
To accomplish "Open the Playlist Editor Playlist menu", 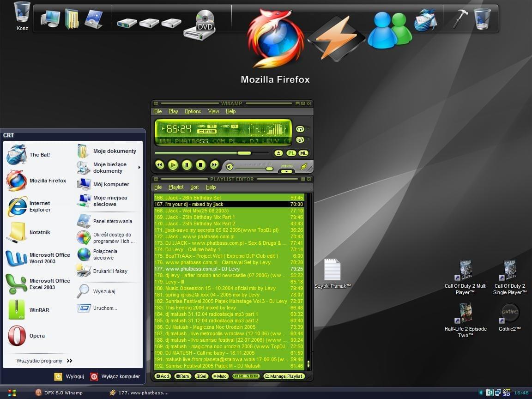I will point(176,187).
